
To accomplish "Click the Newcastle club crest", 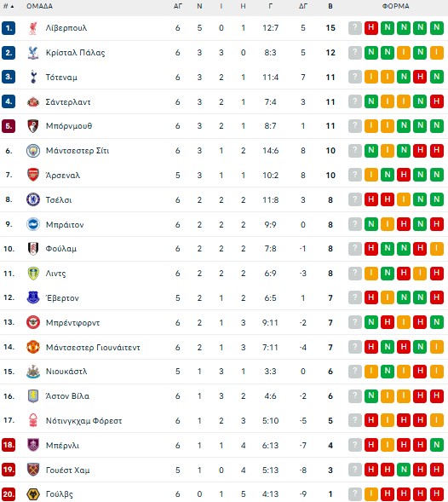I will click(33, 372).
